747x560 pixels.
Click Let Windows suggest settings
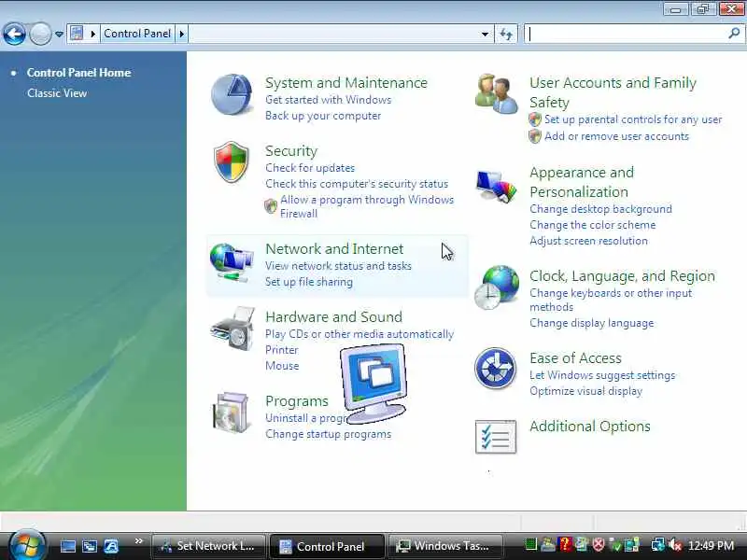click(602, 375)
